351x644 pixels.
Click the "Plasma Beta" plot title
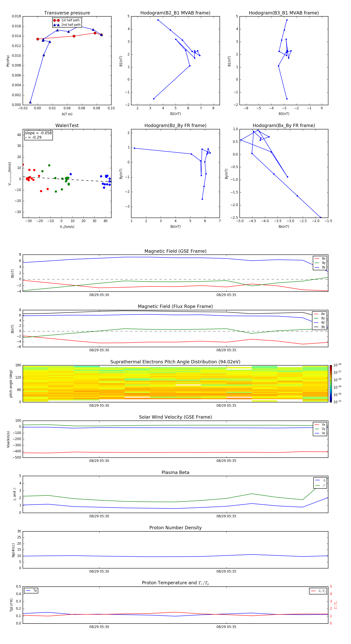pos(175,472)
